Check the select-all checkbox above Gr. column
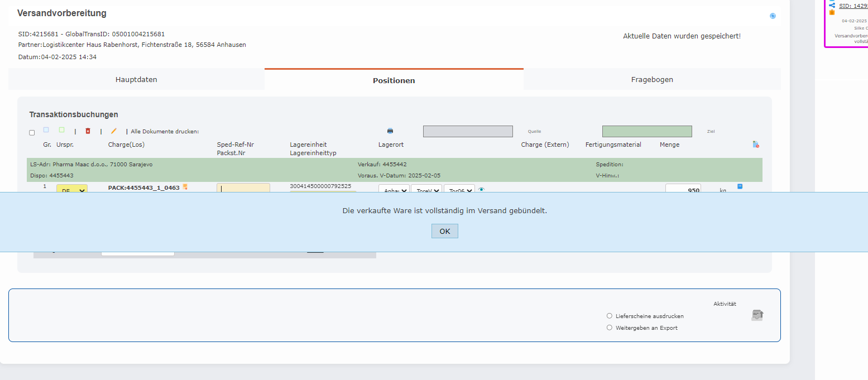The image size is (868, 380). click(x=32, y=132)
